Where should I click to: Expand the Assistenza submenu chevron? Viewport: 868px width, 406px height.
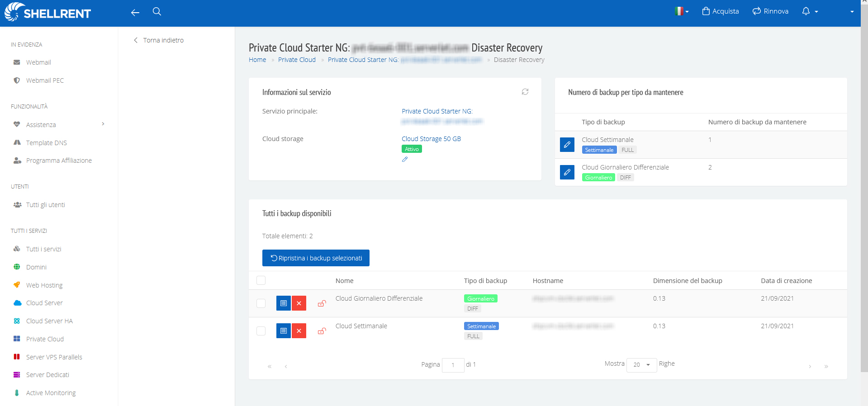[x=103, y=124]
